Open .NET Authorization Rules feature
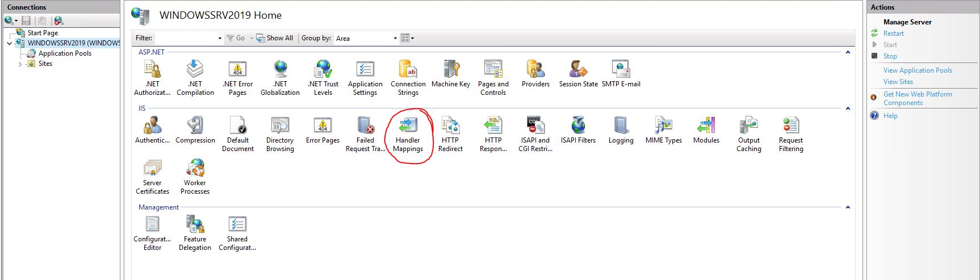Viewport: 980px width, 280px height. (152, 78)
